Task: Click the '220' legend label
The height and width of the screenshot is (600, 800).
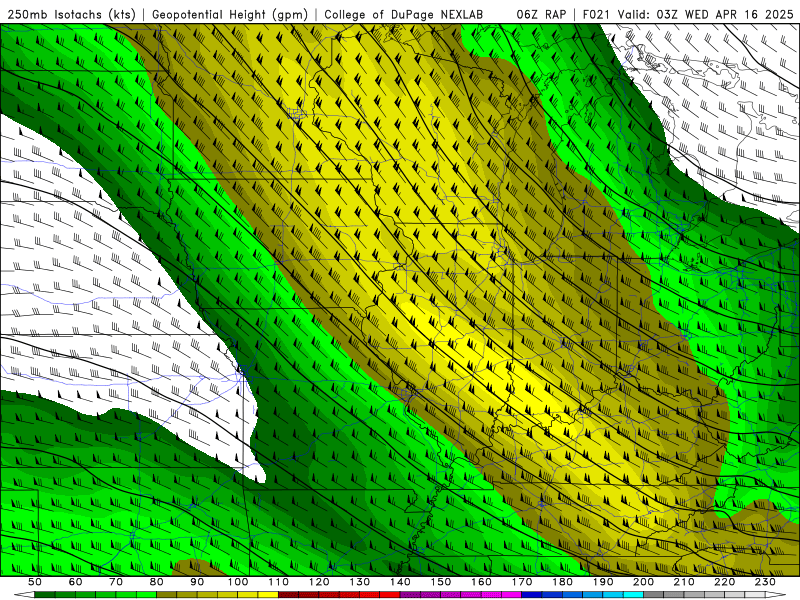Action: click(x=724, y=582)
